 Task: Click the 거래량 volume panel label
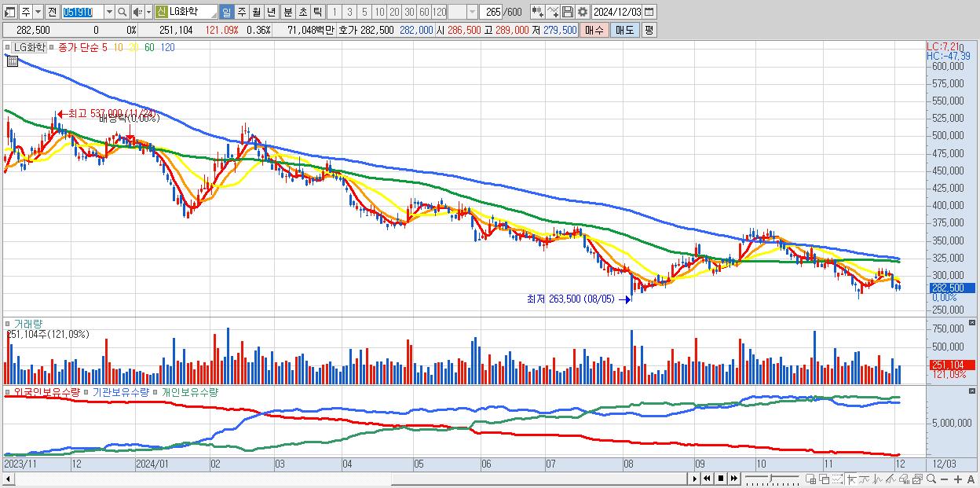(28, 324)
